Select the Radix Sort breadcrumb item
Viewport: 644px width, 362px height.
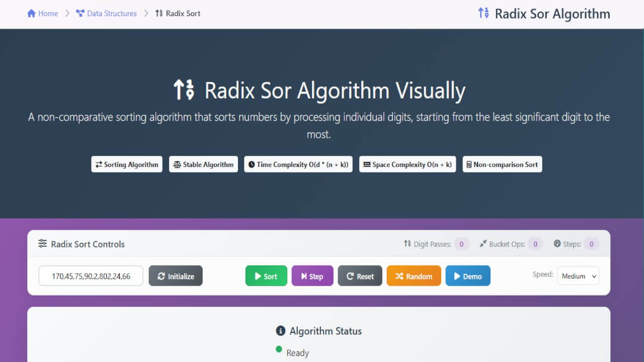tap(178, 14)
